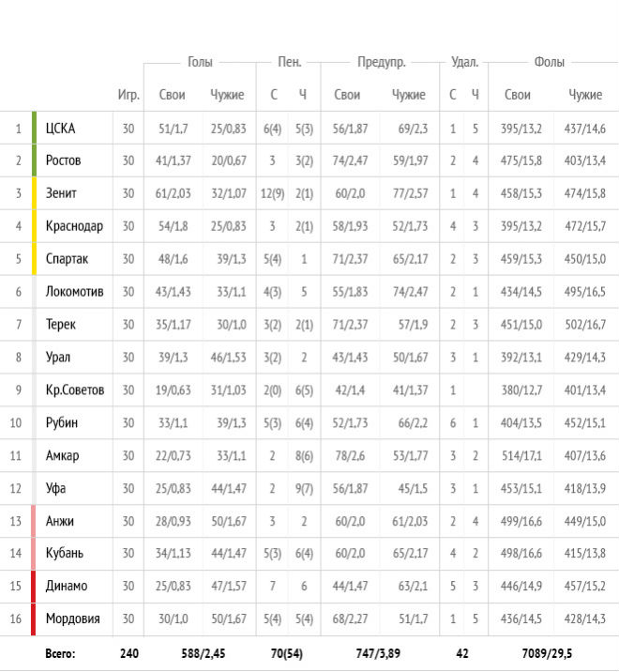Select Локомотив team name
The image size is (619, 672).
point(74,292)
